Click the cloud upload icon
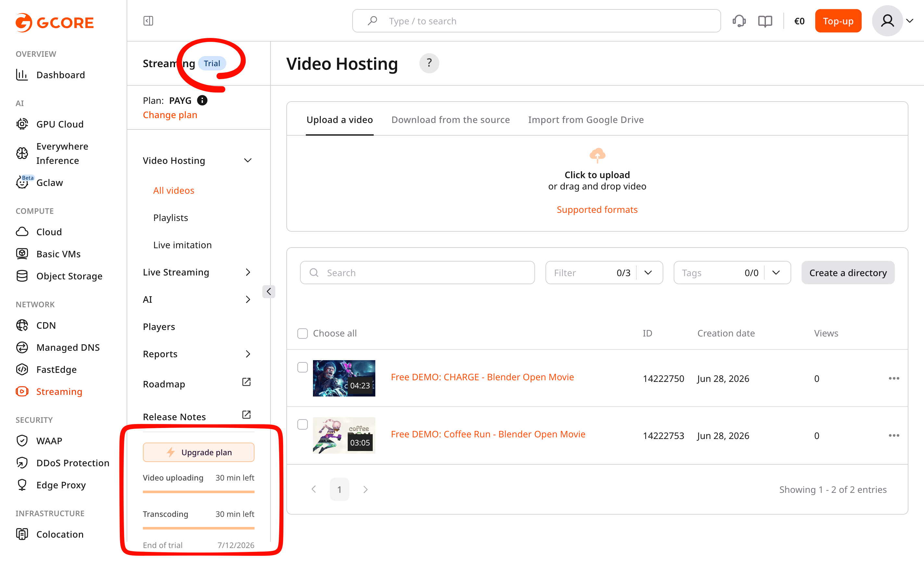This screenshot has width=924, height=561. pyautogui.click(x=597, y=155)
